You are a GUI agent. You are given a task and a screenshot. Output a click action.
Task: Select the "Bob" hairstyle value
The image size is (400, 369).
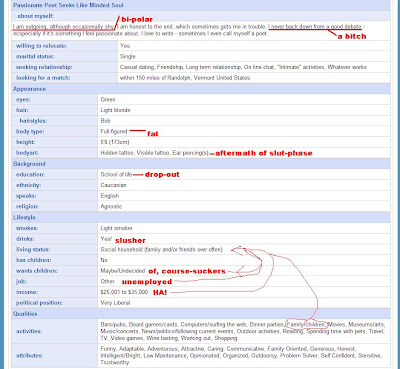[x=105, y=121]
